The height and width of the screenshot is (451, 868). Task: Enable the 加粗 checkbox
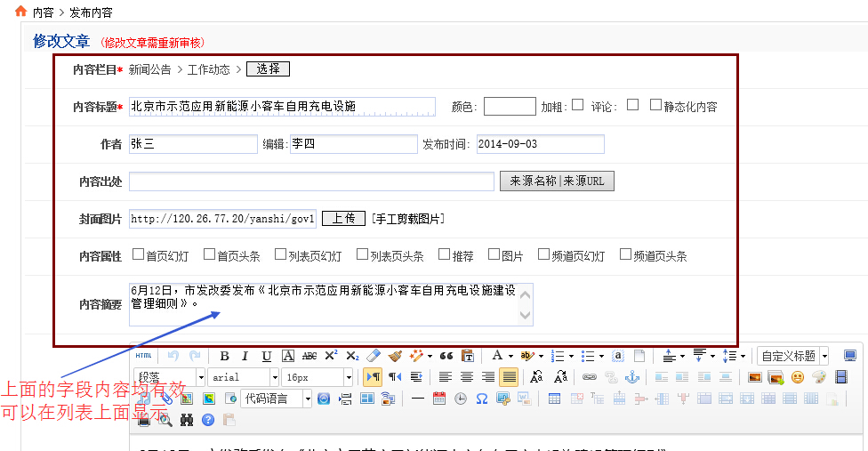pyautogui.click(x=578, y=105)
